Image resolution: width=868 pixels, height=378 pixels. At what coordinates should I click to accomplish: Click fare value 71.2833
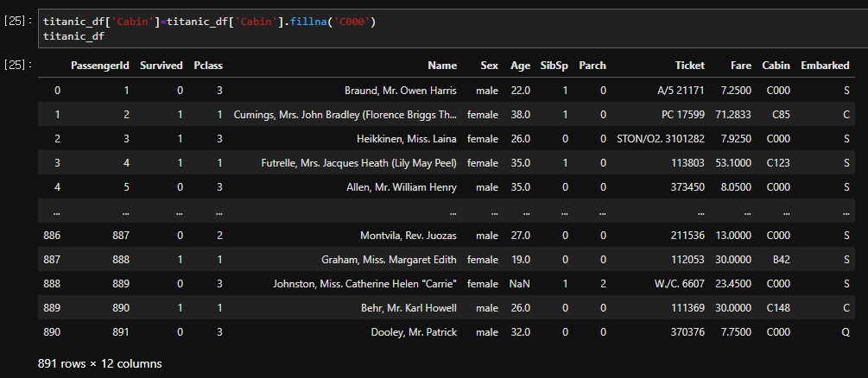[735, 115]
